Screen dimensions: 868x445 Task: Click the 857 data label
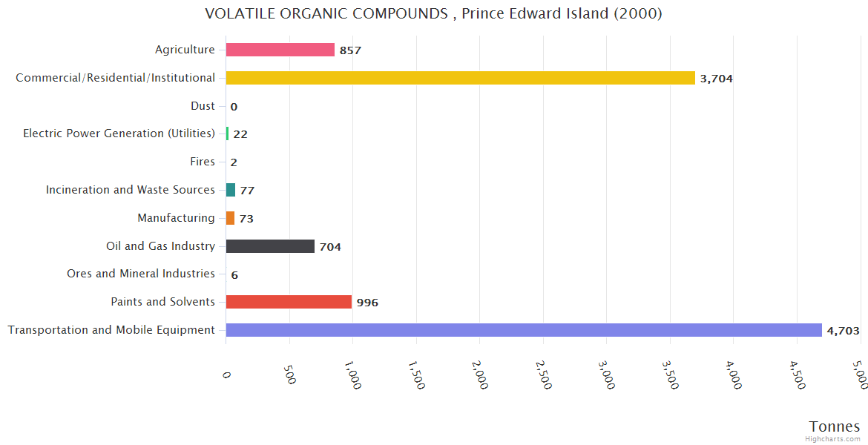point(350,50)
